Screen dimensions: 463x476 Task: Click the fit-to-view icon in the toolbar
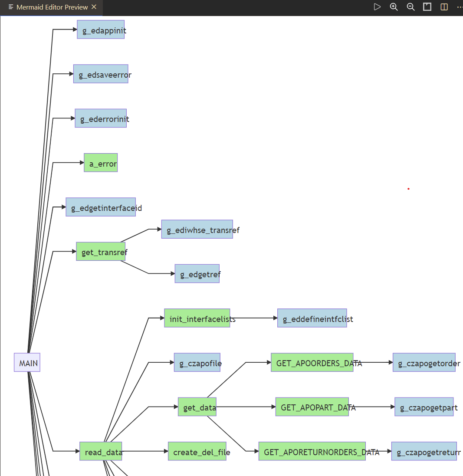[427, 7]
